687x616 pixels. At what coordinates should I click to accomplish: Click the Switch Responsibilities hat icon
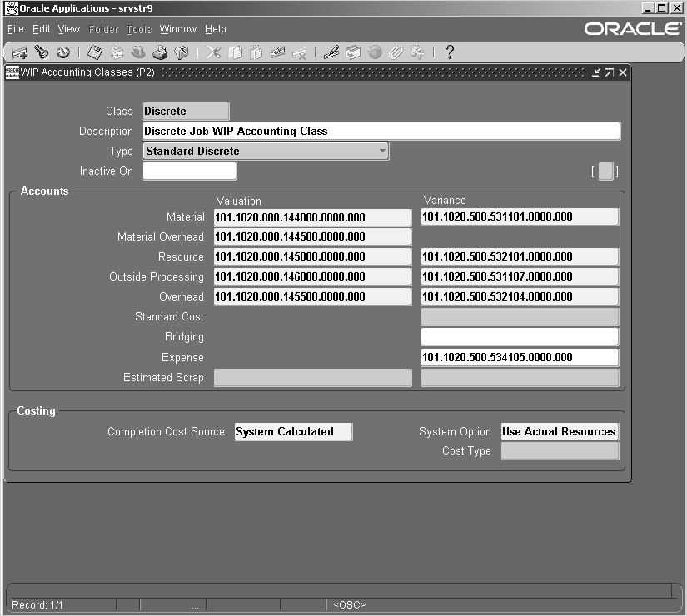[138, 52]
